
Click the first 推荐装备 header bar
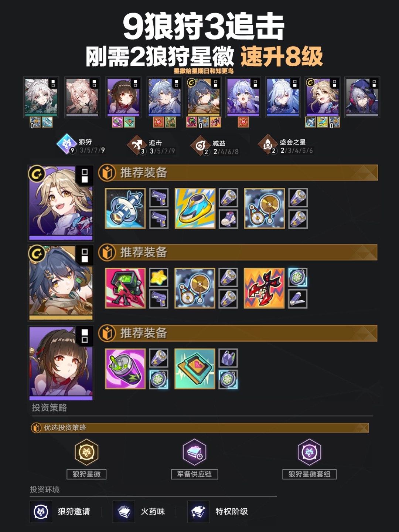(x=238, y=173)
